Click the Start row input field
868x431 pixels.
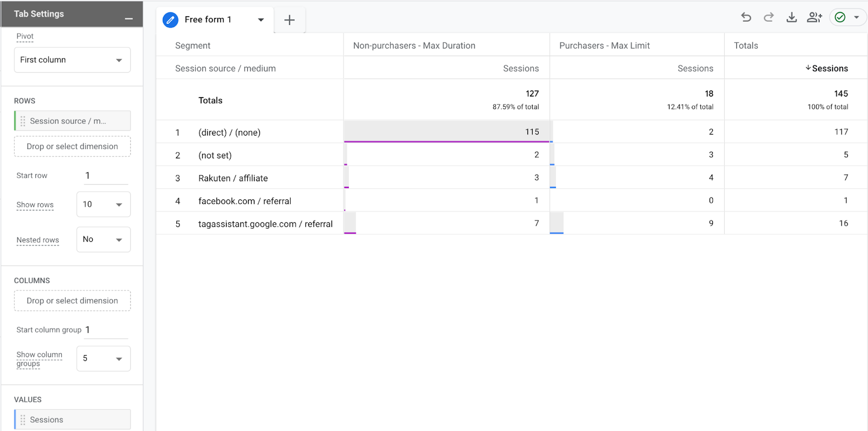coord(105,176)
